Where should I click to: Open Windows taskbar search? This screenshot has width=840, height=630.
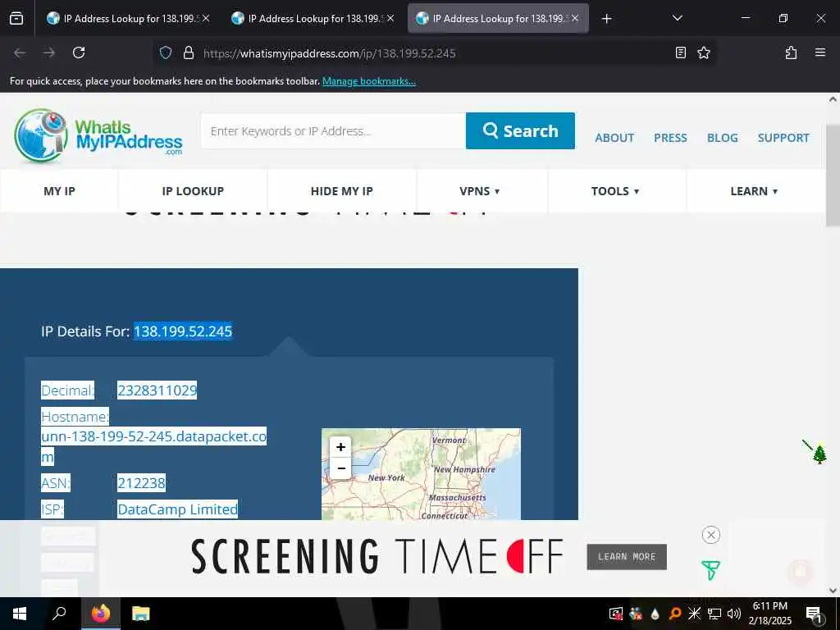tap(59, 614)
